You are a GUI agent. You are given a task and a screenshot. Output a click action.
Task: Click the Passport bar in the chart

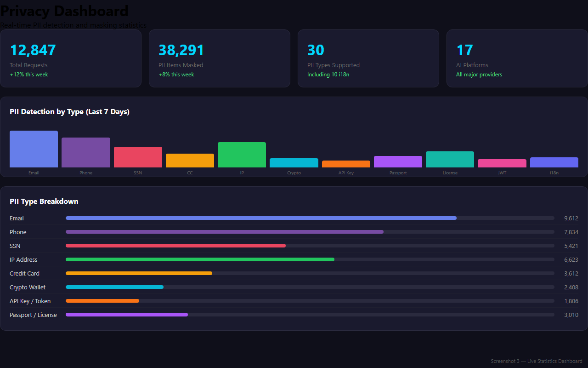[398, 161]
